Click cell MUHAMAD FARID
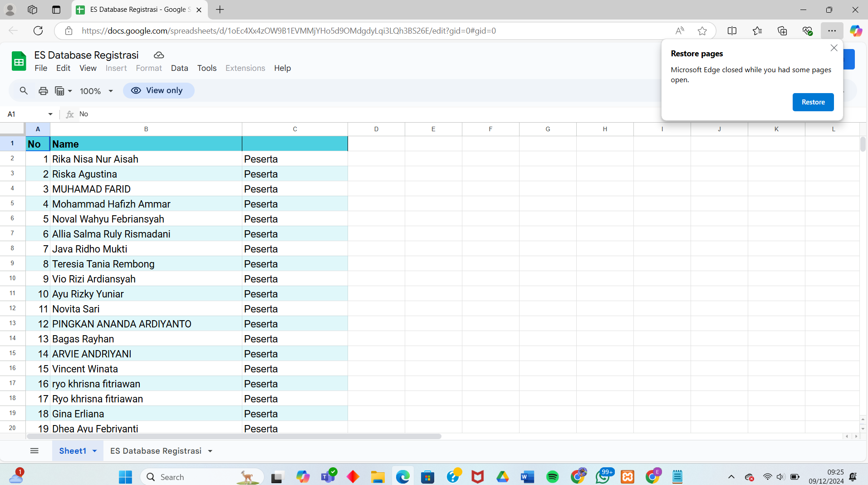The width and height of the screenshot is (868, 485). pos(146,189)
